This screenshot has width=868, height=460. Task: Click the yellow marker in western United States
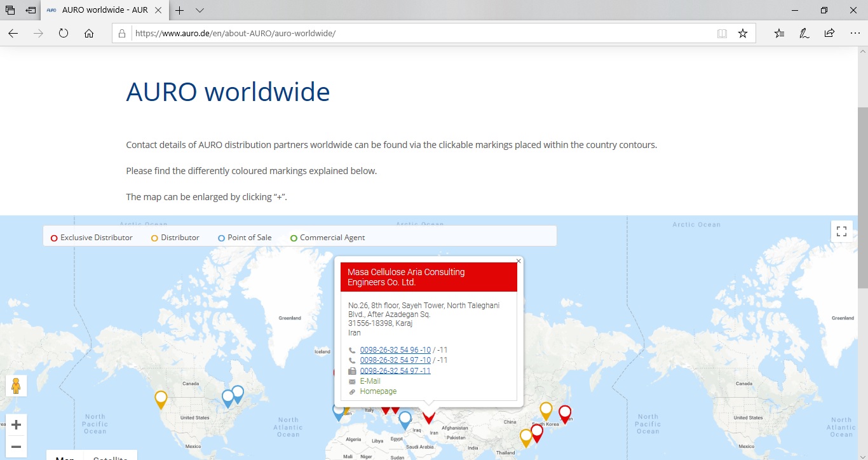[x=161, y=400]
